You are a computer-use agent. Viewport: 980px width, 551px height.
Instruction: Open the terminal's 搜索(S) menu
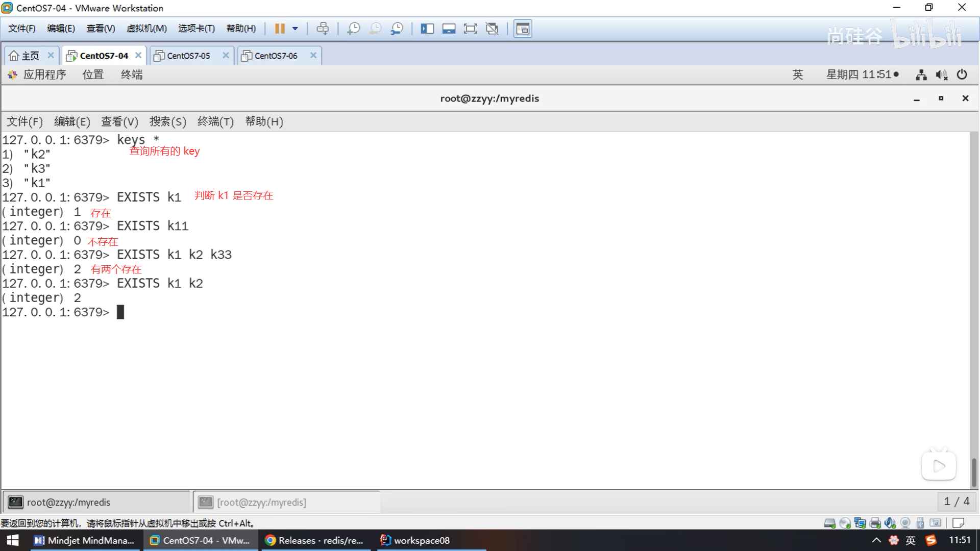point(167,121)
